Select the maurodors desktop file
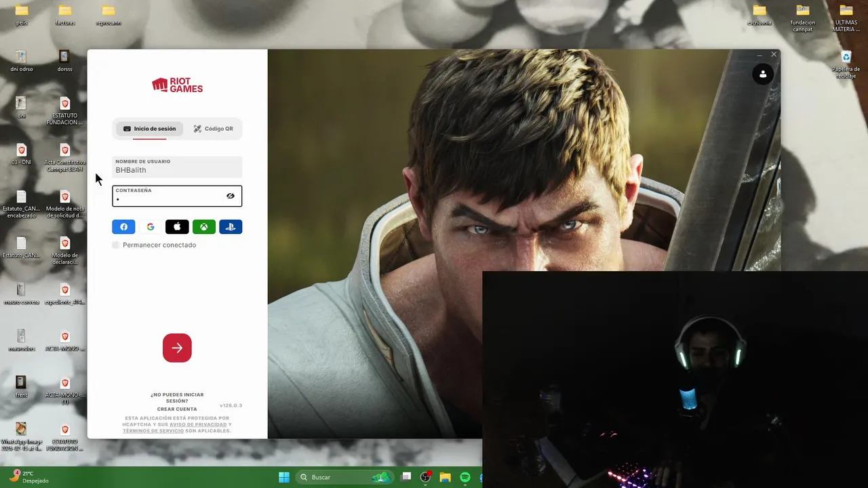Viewport: 868px width, 488px height. coord(22,341)
